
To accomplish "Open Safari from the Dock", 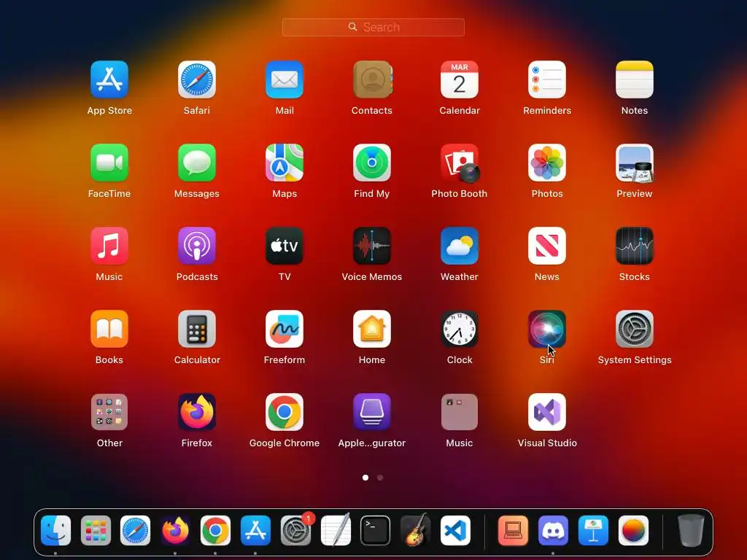I will tap(135, 531).
